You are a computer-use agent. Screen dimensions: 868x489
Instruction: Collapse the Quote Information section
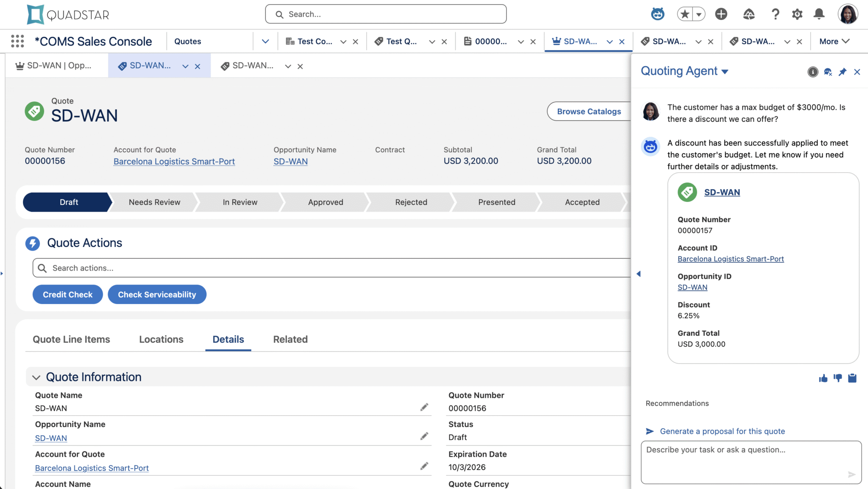[36, 377]
